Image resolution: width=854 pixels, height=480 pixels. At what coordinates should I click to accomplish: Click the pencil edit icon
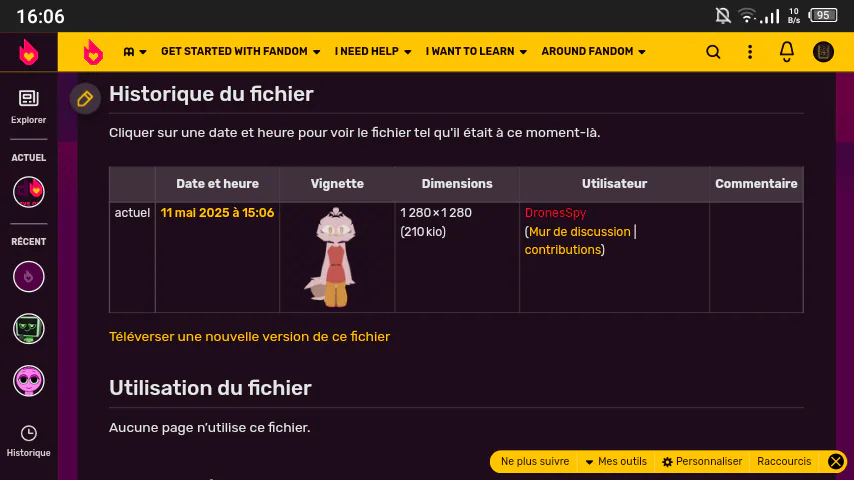pos(85,99)
